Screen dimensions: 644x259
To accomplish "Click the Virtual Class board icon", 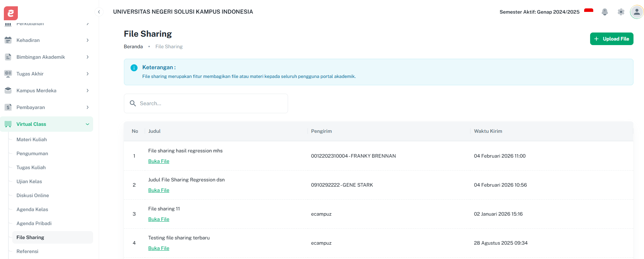I will pyautogui.click(x=8, y=124).
